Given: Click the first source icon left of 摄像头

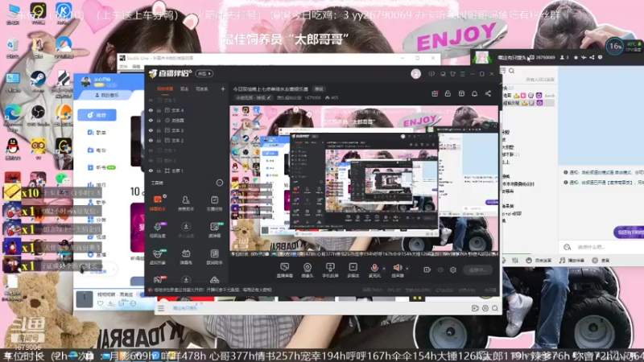Looking at the screenshot, I should (285, 270).
